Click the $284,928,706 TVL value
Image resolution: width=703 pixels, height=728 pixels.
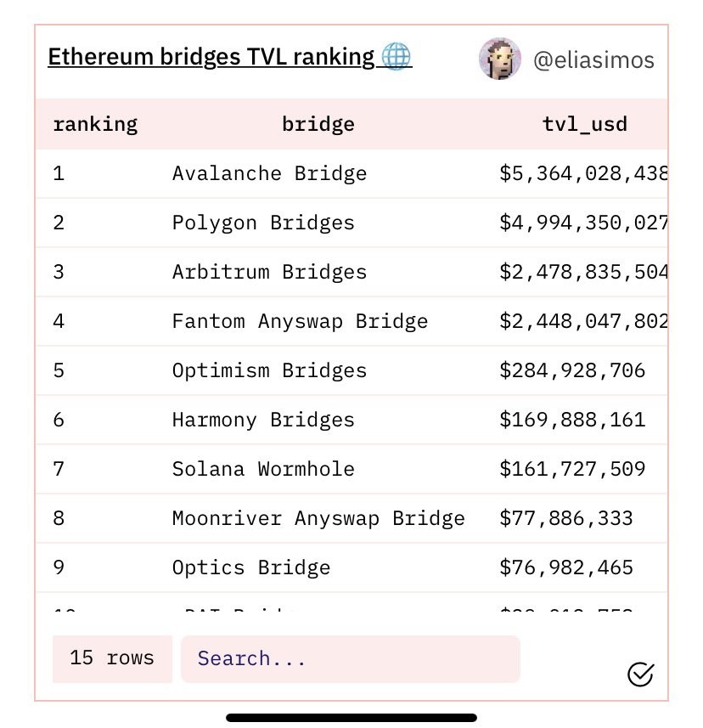coord(572,371)
